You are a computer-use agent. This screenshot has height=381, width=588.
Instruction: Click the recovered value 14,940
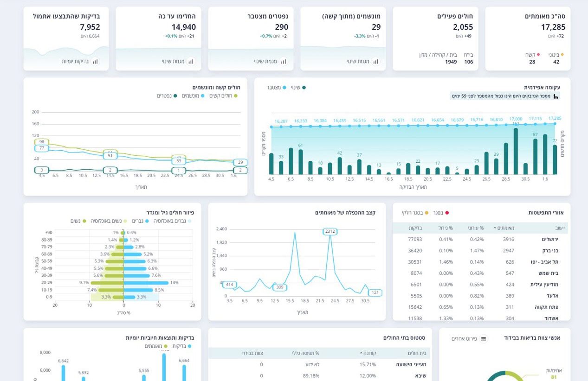(x=184, y=27)
